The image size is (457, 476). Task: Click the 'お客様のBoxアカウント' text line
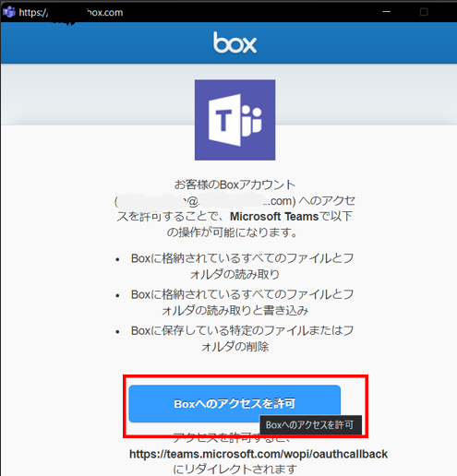235,184
